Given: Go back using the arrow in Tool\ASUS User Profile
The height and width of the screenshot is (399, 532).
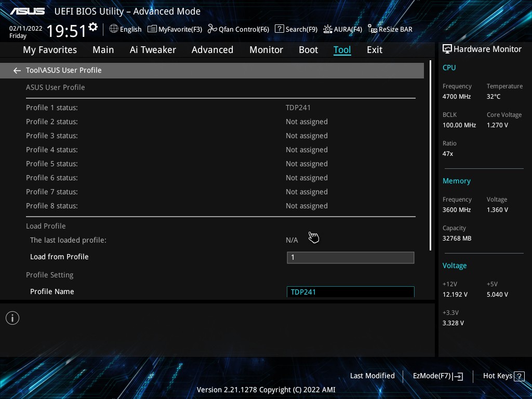Looking at the screenshot, I should click(x=17, y=71).
